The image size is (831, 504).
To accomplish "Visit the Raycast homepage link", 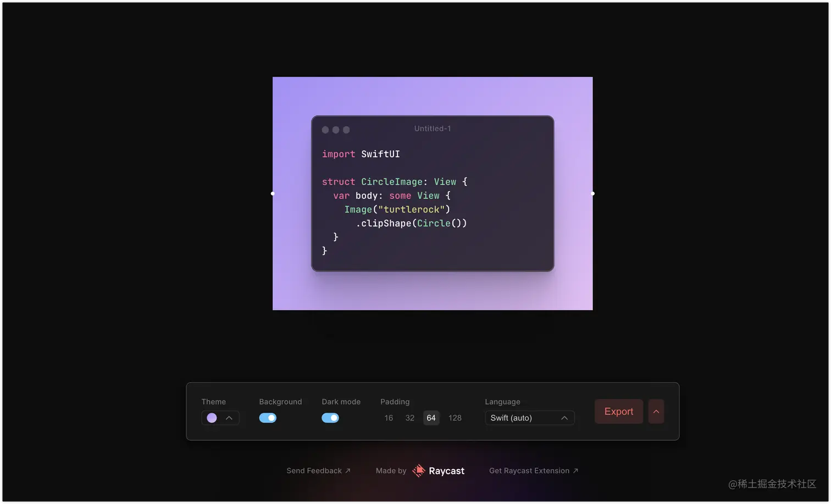I will [x=438, y=470].
